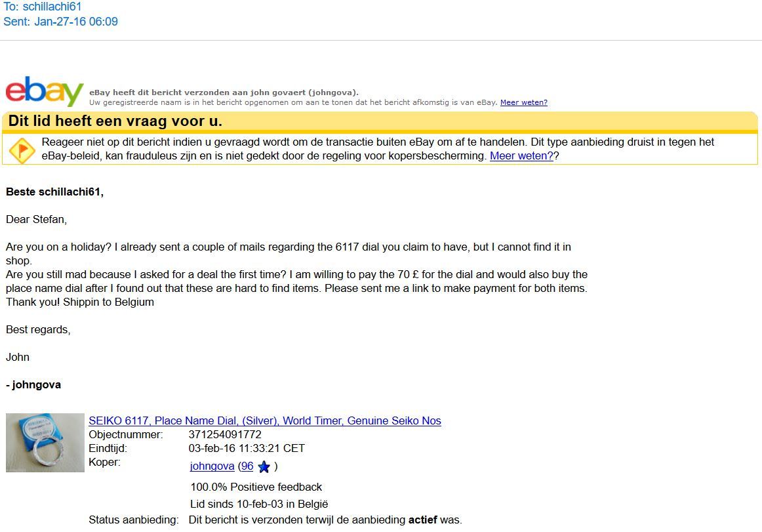The height and width of the screenshot is (532, 762).
Task: Click the 'Dear Stefan,' line
Action: 37,220
